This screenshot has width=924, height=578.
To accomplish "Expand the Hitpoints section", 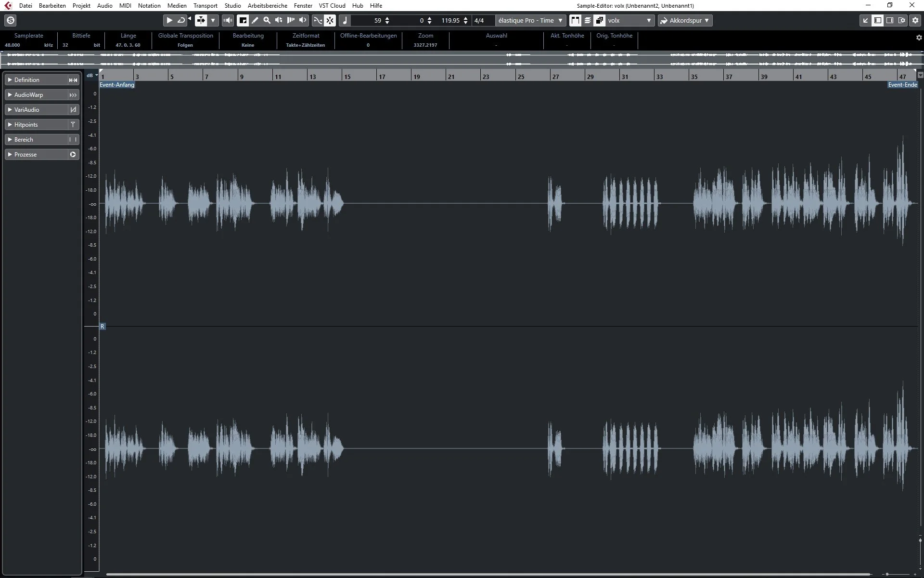I will [41, 125].
